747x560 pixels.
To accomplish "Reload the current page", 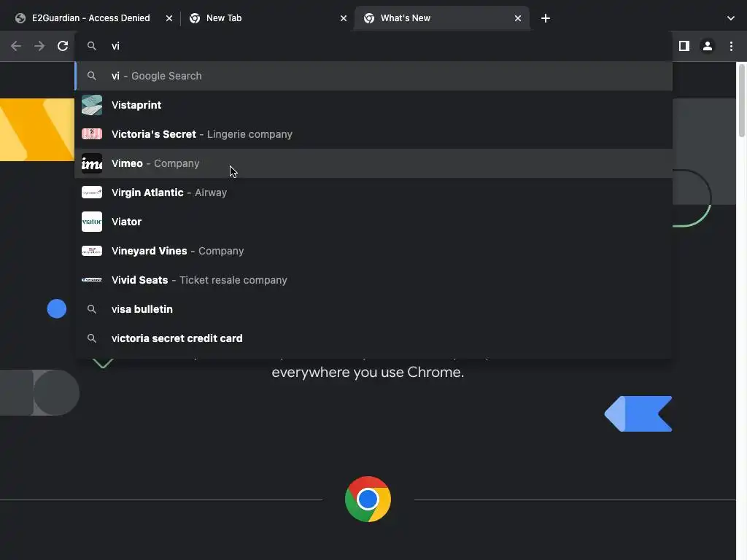I will click(x=63, y=46).
